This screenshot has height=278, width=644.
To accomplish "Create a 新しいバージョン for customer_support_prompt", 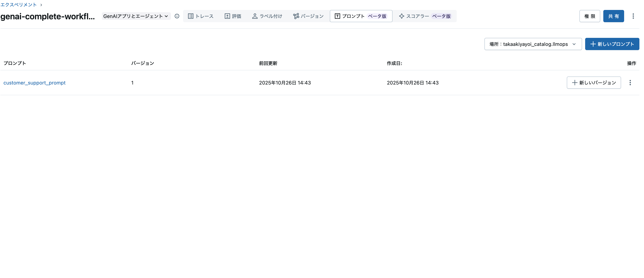I will (x=594, y=83).
